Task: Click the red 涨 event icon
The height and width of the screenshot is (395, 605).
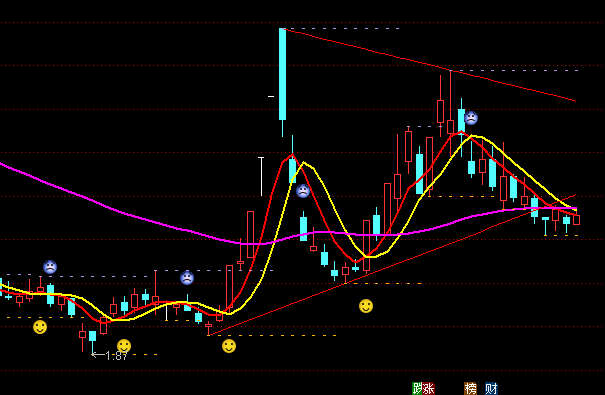Action: [429, 388]
